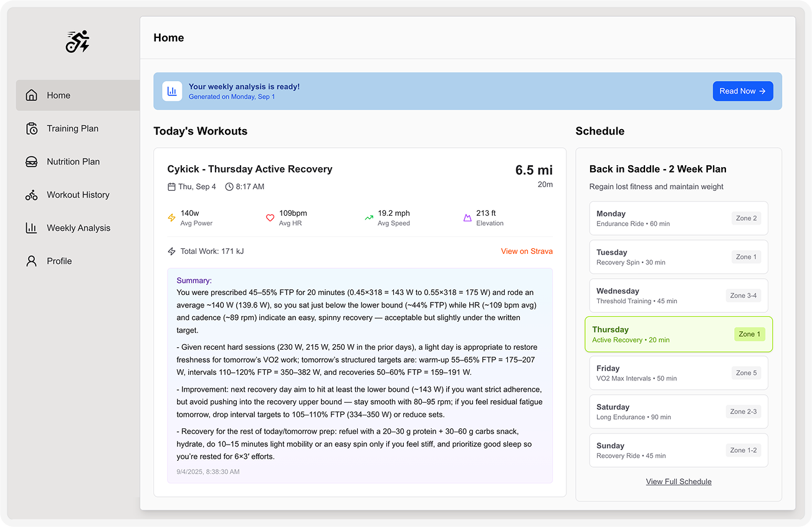Select Tuesday Recovery Spin schedule card
This screenshot has height=527, width=812.
click(679, 257)
